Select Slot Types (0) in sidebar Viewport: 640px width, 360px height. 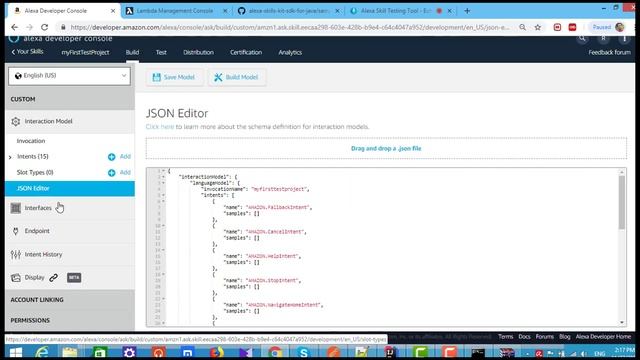35,173
